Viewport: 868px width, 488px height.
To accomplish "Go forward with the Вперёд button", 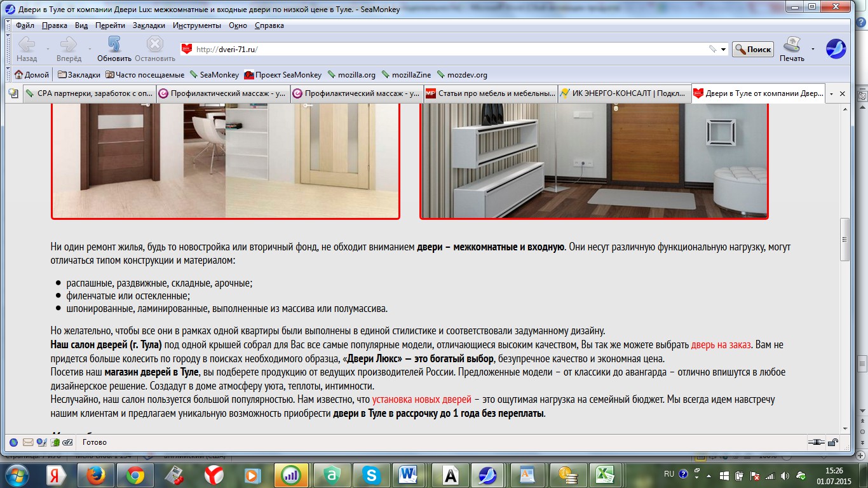I will tap(69, 49).
